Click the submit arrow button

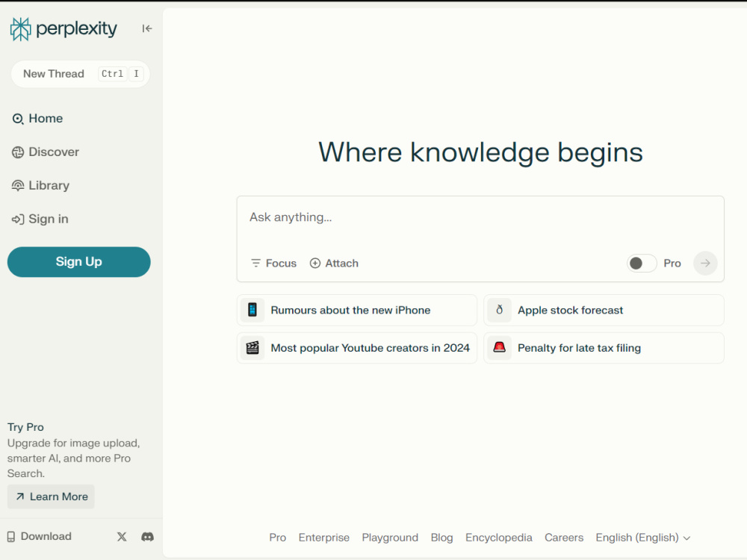coord(705,264)
